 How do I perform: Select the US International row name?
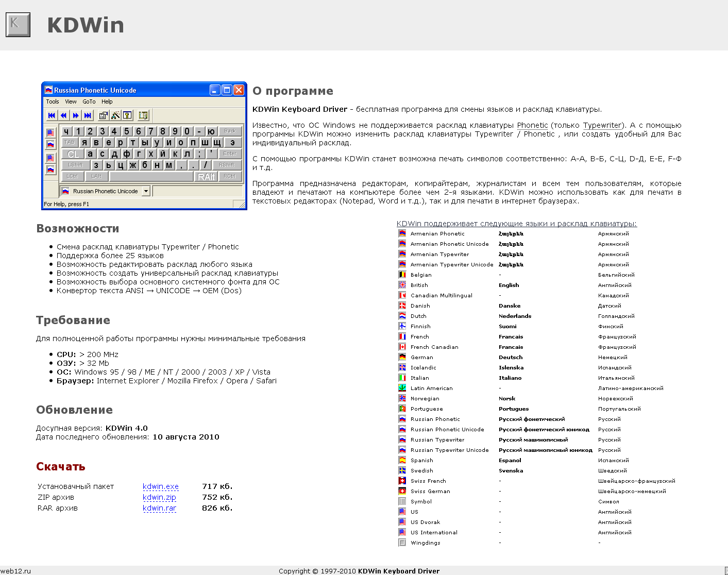point(434,532)
